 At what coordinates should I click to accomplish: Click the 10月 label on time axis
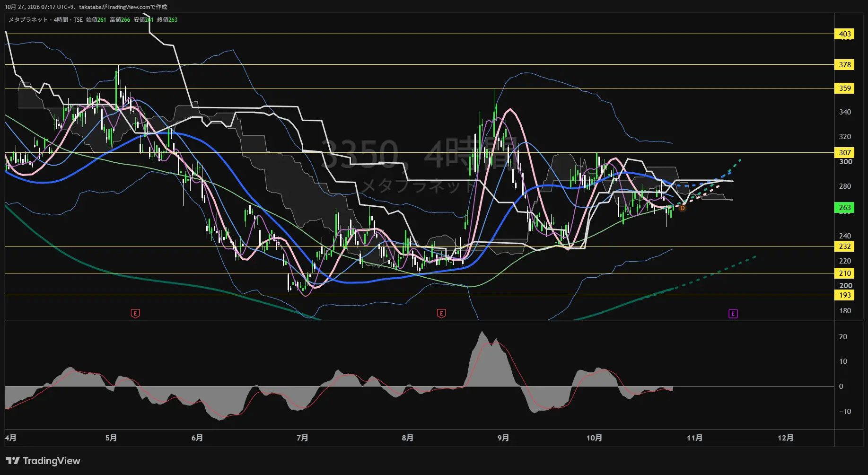[x=594, y=438]
